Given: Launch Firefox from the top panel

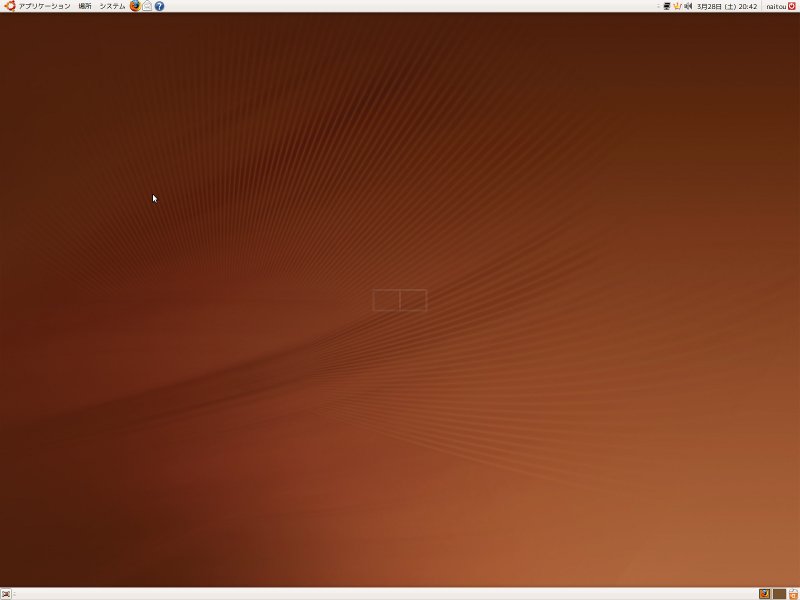Looking at the screenshot, I should click(x=135, y=6).
